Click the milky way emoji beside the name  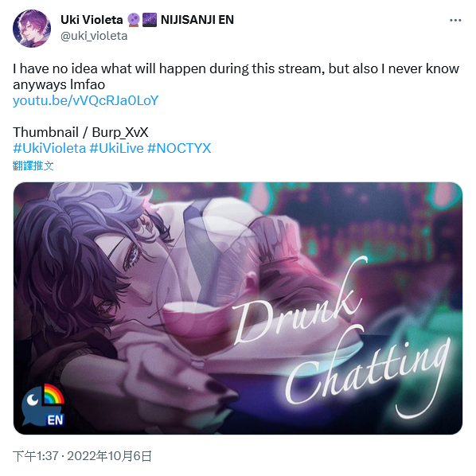coord(150,20)
